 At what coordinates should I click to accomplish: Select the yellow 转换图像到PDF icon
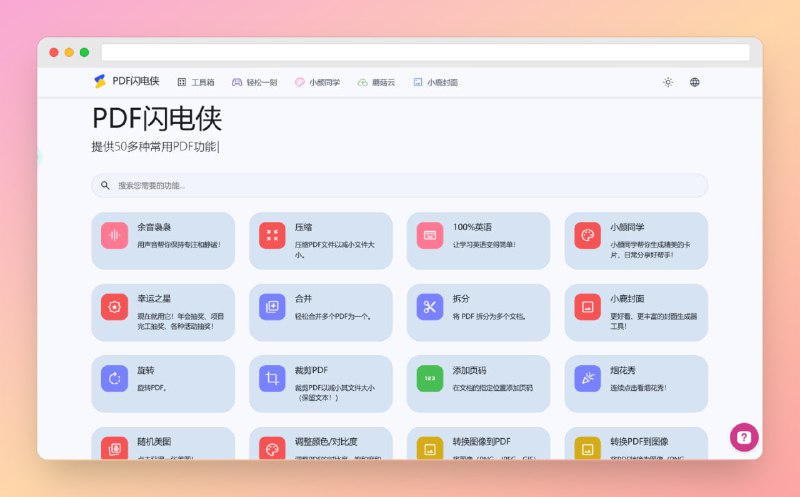(x=430, y=448)
